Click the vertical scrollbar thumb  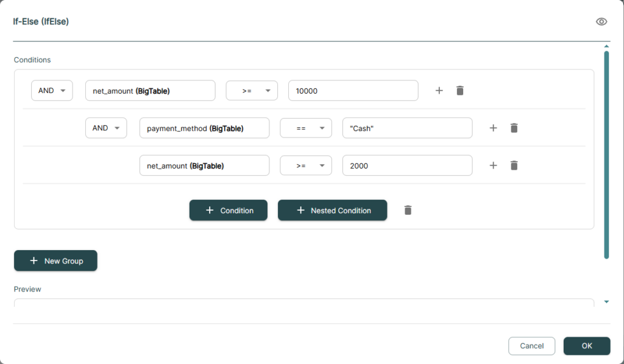click(606, 155)
